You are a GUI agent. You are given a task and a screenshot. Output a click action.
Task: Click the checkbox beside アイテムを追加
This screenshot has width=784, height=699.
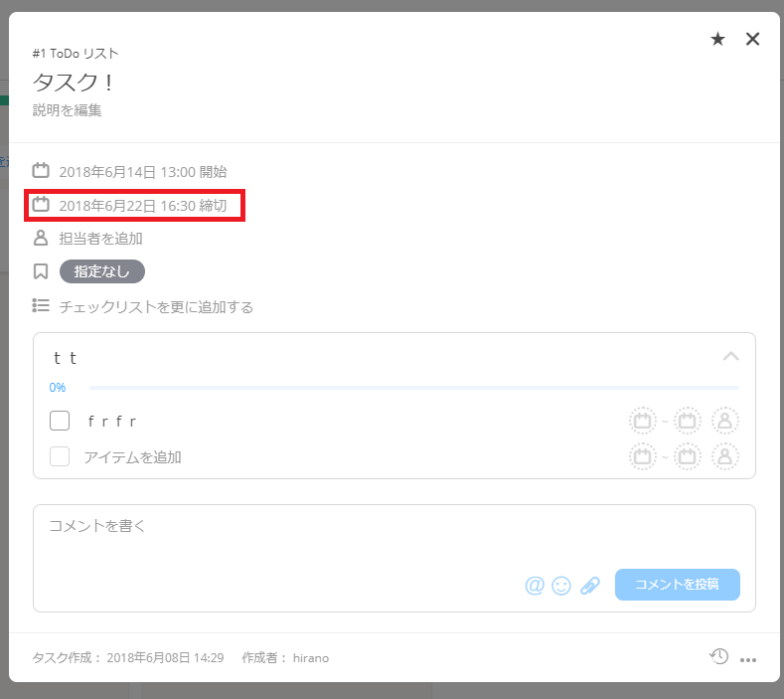click(60, 456)
